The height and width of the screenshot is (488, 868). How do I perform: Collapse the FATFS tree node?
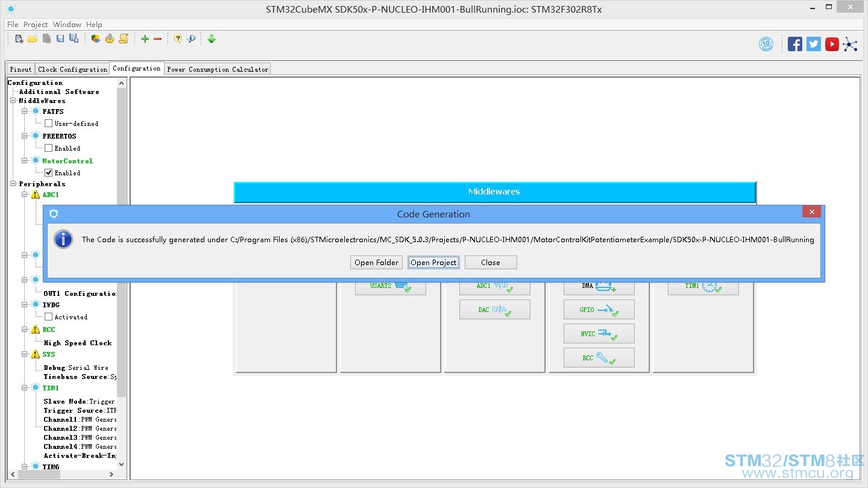pos(25,111)
